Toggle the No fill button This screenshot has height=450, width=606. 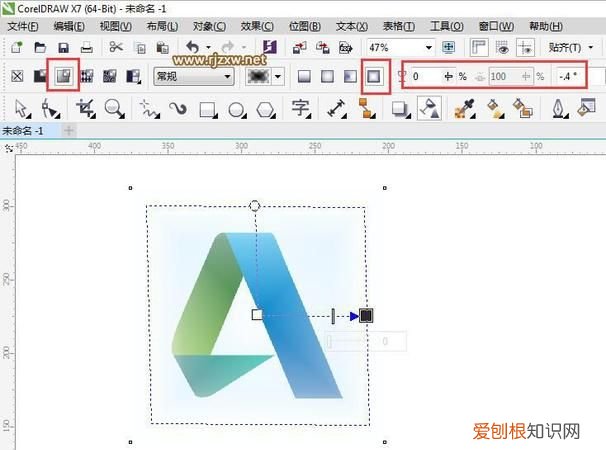coord(17,76)
